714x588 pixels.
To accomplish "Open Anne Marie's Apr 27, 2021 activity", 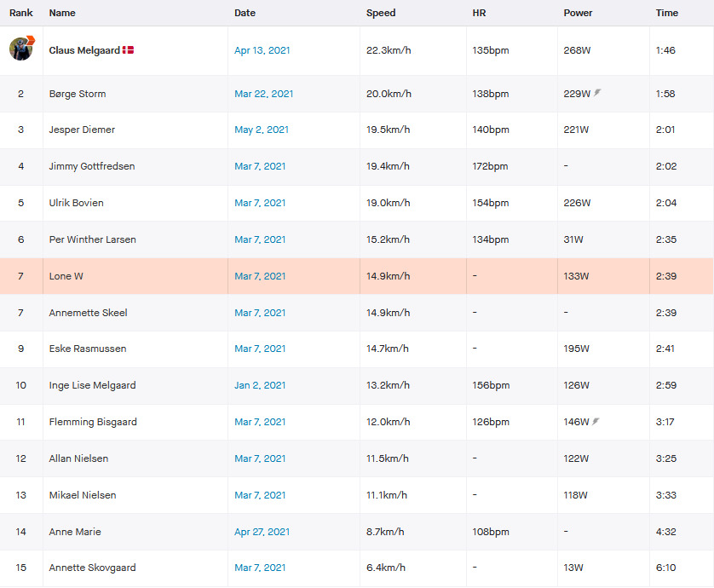I will [262, 532].
